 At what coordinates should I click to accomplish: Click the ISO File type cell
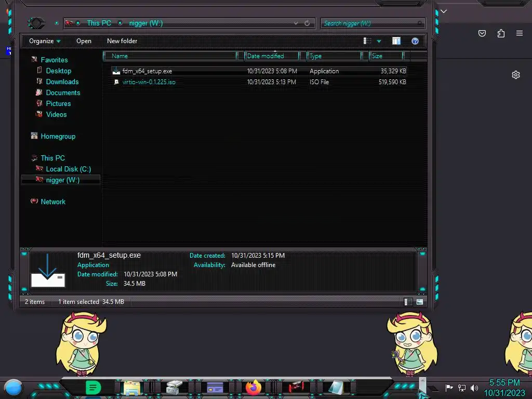(x=320, y=82)
